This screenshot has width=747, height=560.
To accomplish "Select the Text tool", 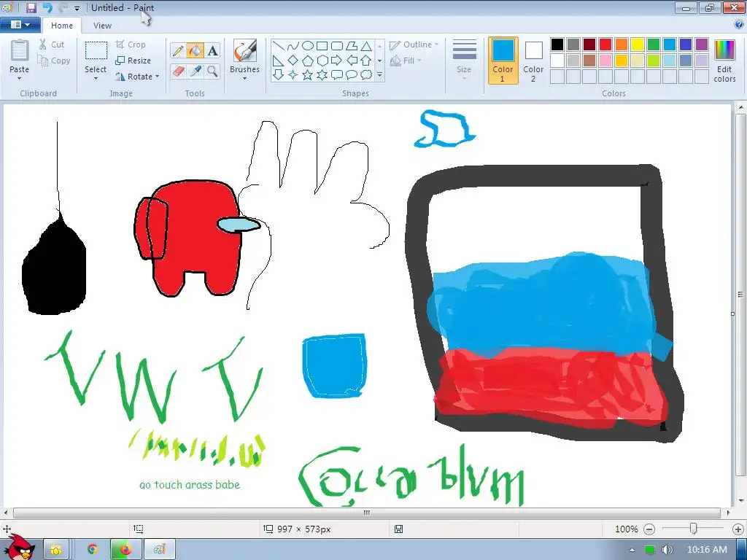I will (212, 50).
